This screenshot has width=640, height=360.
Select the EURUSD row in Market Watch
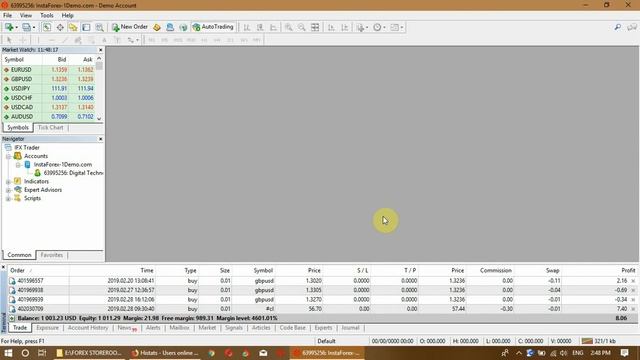(x=49, y=70)
